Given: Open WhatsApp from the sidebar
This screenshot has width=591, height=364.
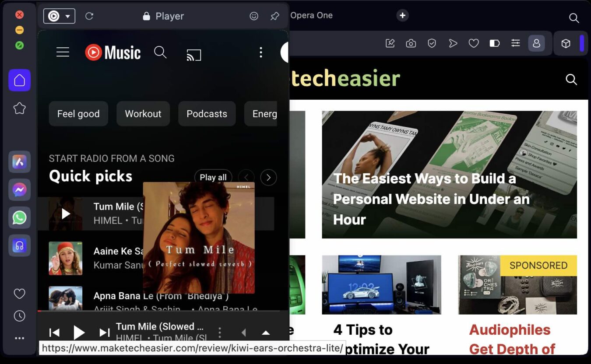Looking at the screenshot, I should [19, 217].
